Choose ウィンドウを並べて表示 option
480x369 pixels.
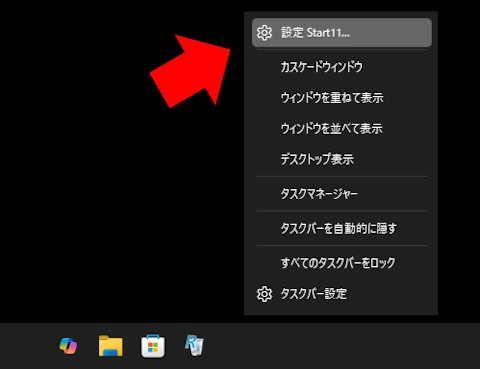342,128
